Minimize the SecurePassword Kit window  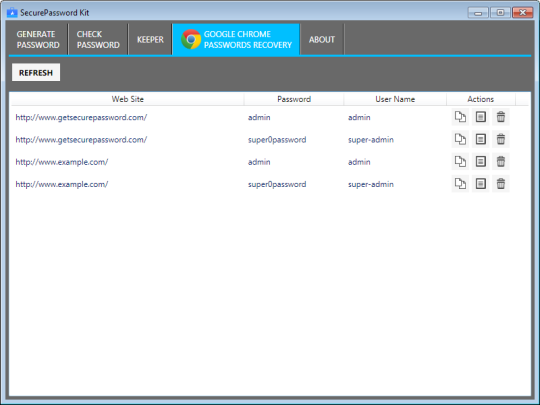click(478, 13)
